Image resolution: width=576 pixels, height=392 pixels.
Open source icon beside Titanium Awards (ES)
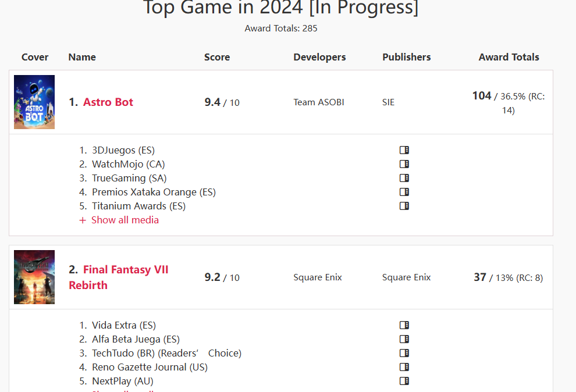(404, 206)
